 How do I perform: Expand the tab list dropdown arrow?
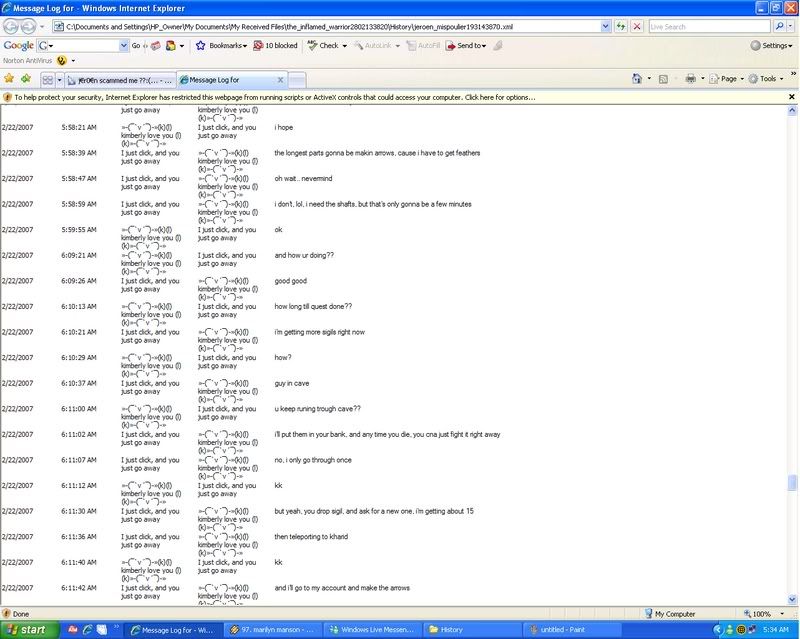coord(59,80)
